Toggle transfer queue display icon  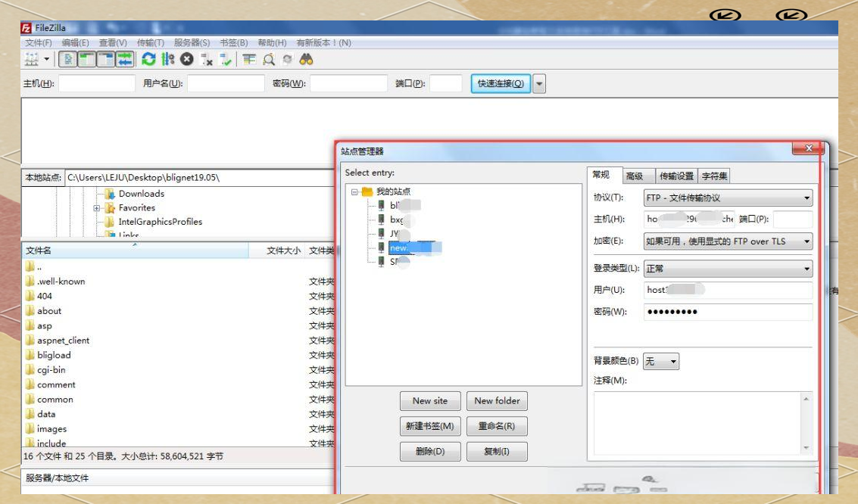pyautogui.click(x=125, y=59)
